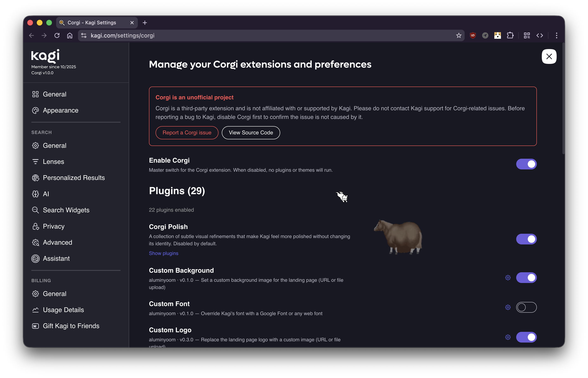The height and width of the screenshot is (378, 588).
Task: Open Custom Font gear settings
Action: [x=508, y=307]
